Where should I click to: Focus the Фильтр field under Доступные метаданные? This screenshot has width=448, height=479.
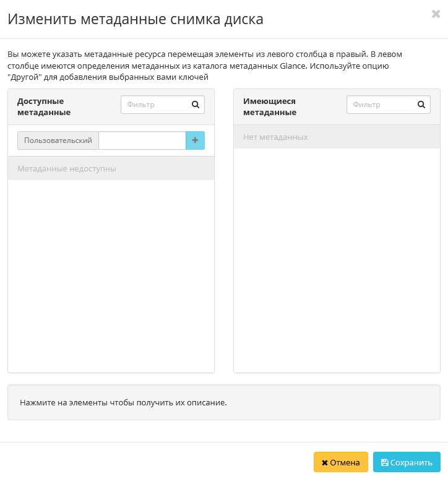[155, 105]
